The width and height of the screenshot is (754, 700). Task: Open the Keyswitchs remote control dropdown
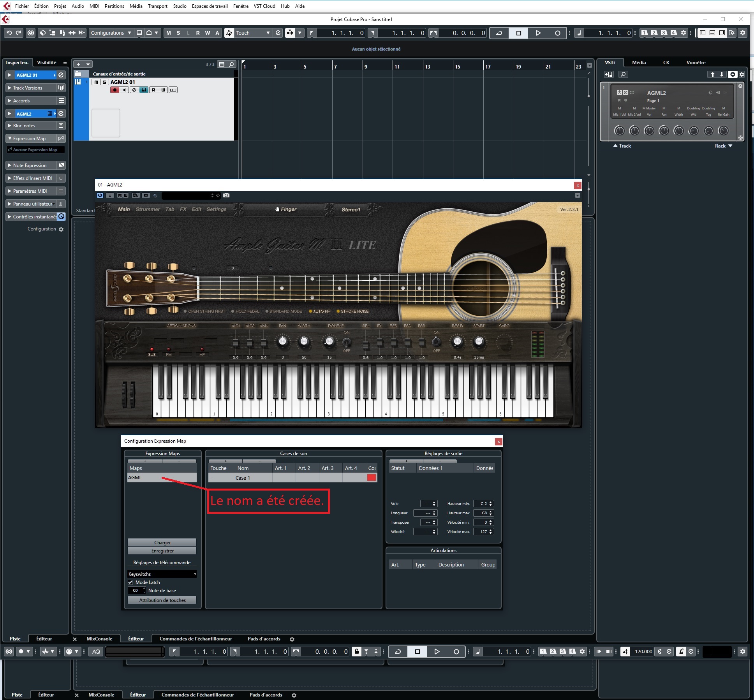click(162, 574)
